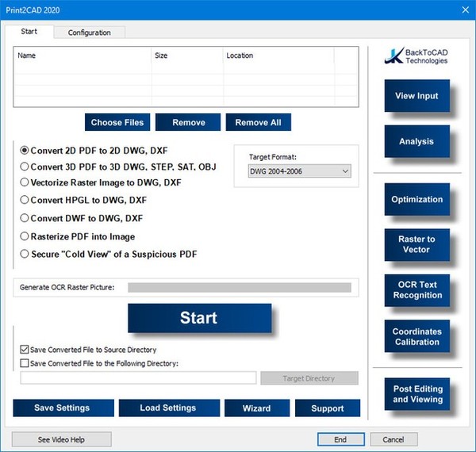The height and width of the screenshot is (452, 476).
Task: Switch to the Start tab
Action: pos(29,32)
